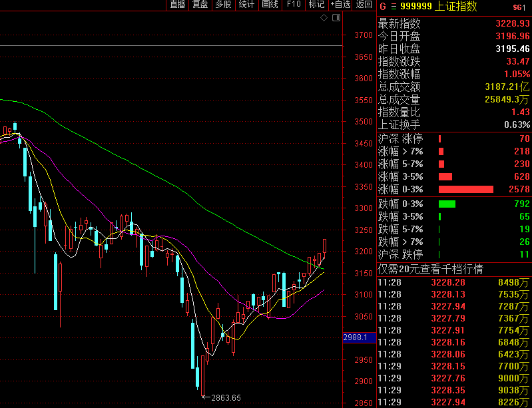The width and height of the screenshot is (532, 408).
Task: Click the 返回 back button
Action: click(364, 5)
